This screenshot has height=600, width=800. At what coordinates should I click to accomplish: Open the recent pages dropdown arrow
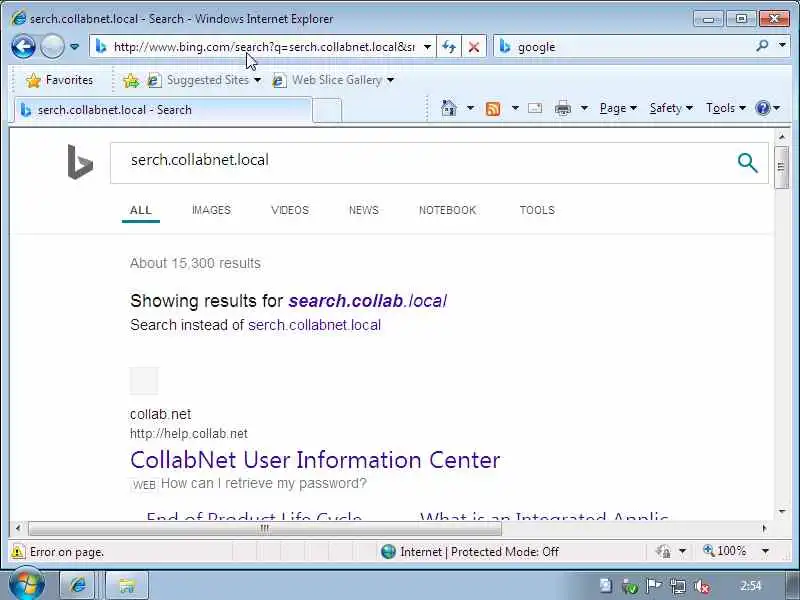74,47
